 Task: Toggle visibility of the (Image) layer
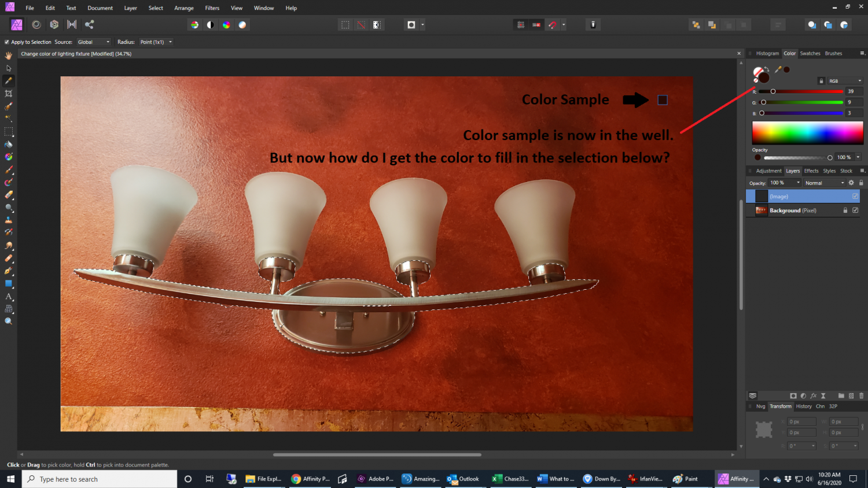855,197
